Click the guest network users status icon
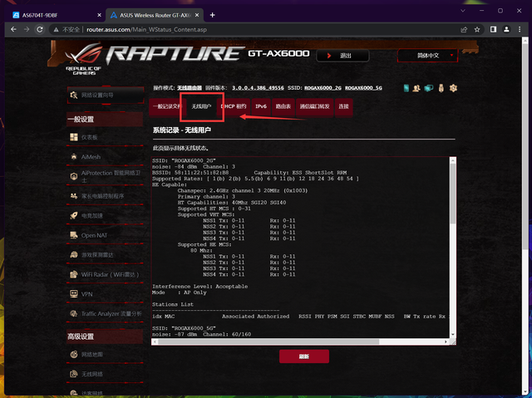Screen dimensions: 532x398 [416, 88]
